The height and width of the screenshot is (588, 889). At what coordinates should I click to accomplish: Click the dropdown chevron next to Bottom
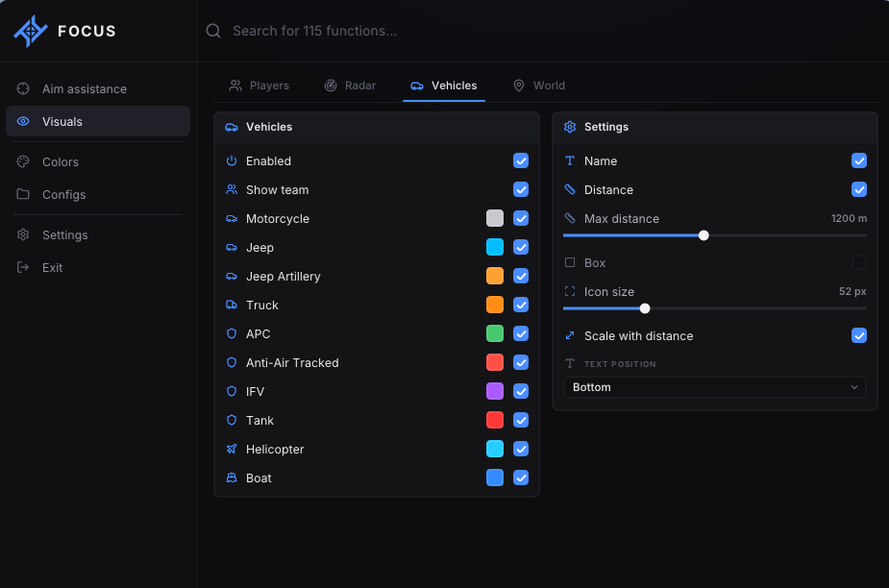click(x=853, y=387)
